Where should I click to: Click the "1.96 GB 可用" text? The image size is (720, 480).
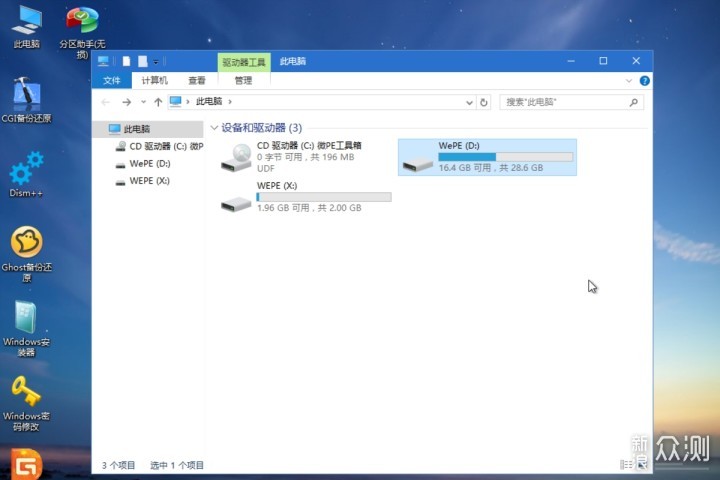tap(283, 208)
